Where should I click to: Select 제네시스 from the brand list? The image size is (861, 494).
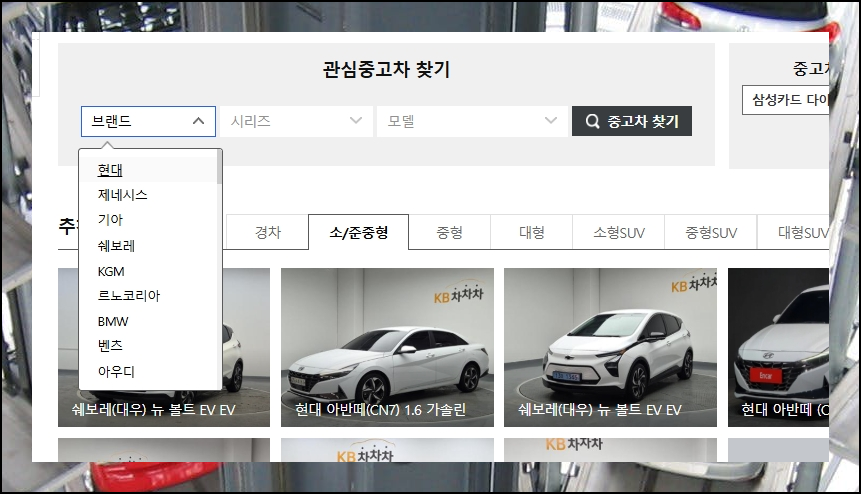tap(122, 195)
